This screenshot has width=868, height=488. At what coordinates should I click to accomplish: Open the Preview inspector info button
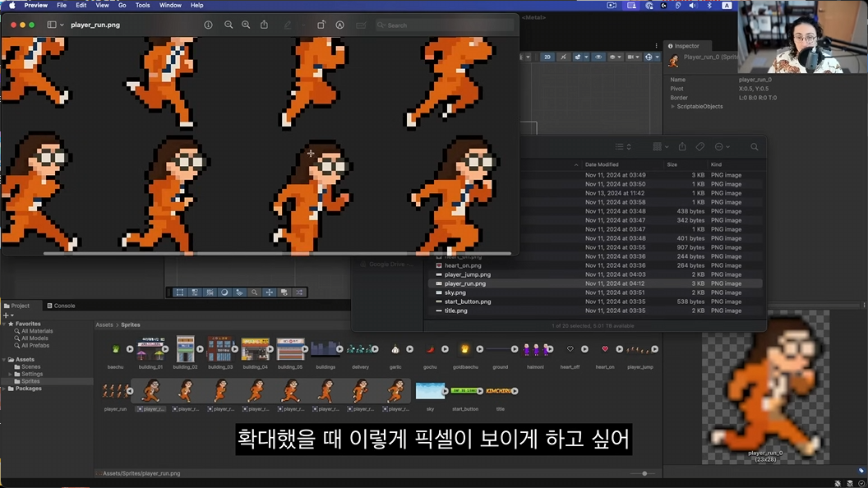click(208, 25)
